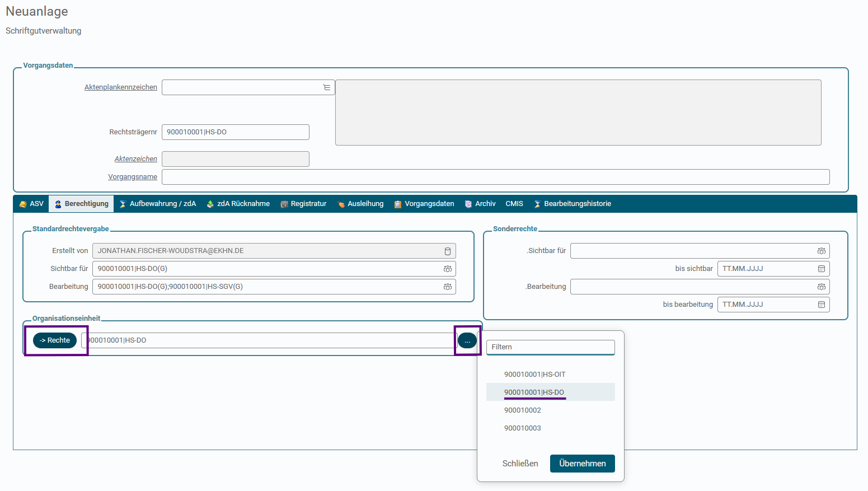This screenshot has height=491, width=868.
Task: Click the Aktenzeichen label link
Action: (x=136, y=159)
